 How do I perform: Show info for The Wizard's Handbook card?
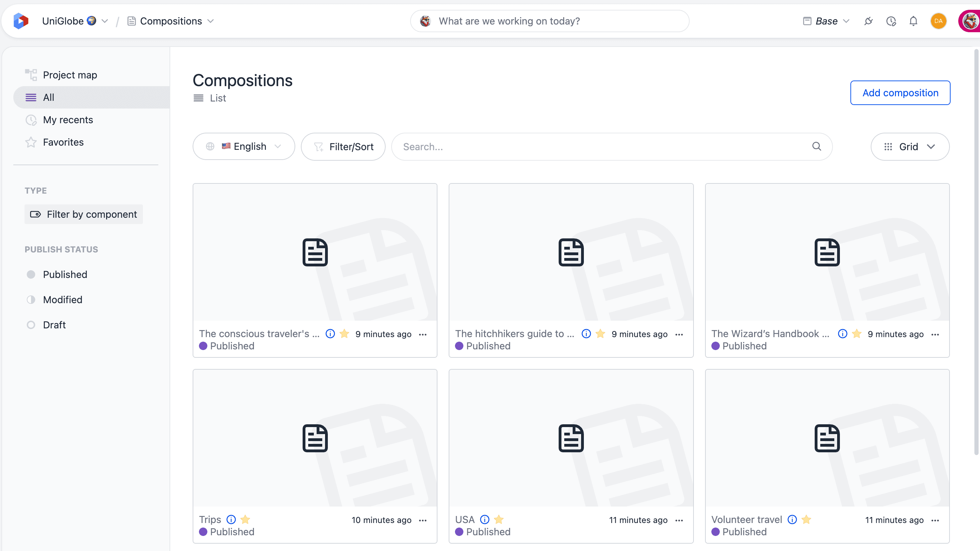(842, 334)
